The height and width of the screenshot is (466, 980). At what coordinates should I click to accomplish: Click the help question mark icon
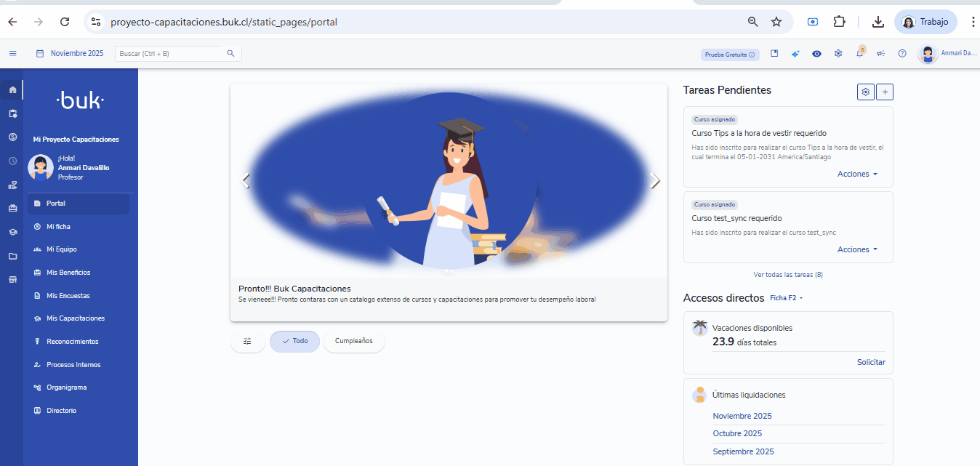(x=902, y=53)
